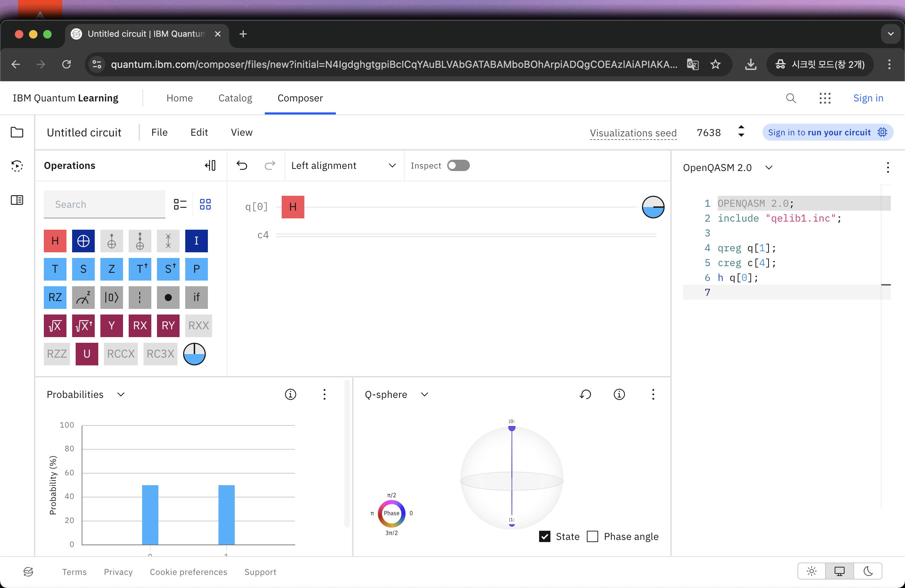The image size is (905, 588).
Task: Open Q-sphere panel overflow menu
Action: tap(653, 395)
